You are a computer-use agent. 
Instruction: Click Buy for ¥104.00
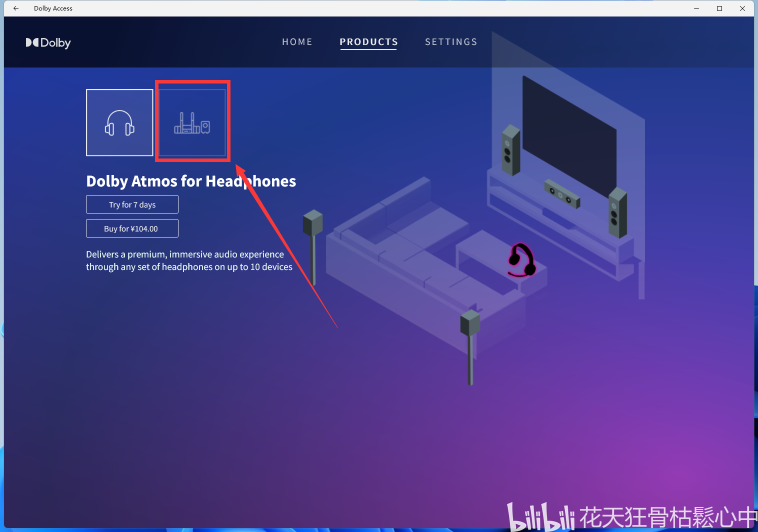click(132, 228)
